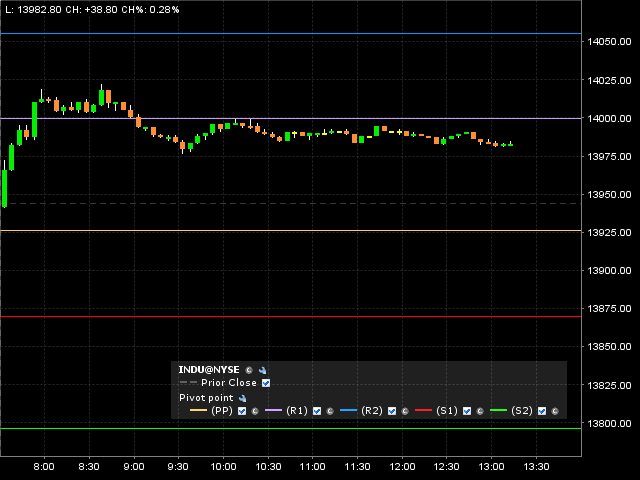The width and height of the screenshot is (640, 480).
Task: Click the 9:30 time axis label
Action: pyautogui.click(x=178, y=467)
